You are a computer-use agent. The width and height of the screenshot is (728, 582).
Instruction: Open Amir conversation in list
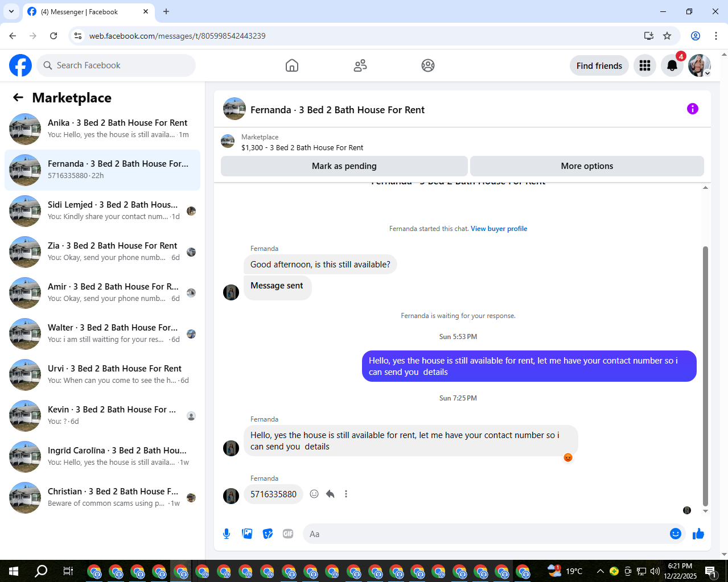102,293
